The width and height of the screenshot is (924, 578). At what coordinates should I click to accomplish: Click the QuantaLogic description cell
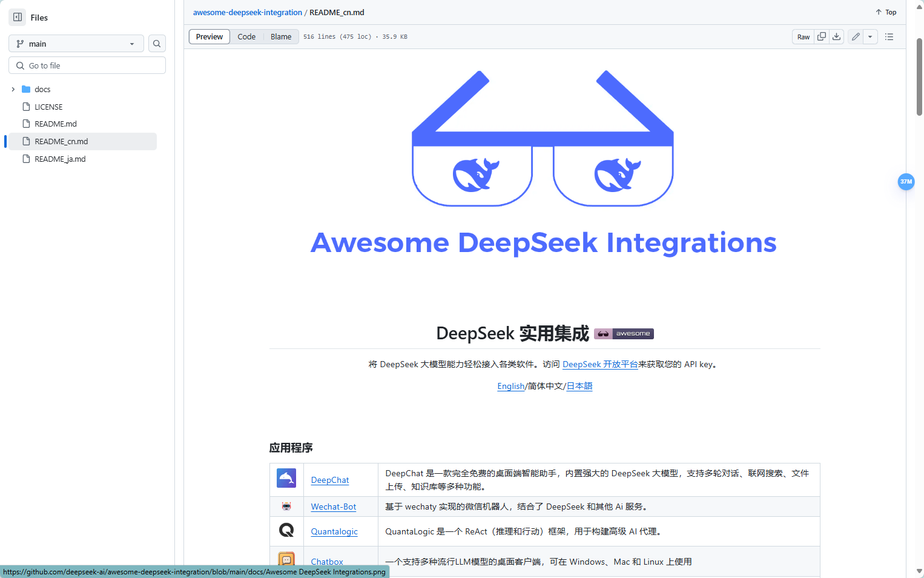click(599, 531)
